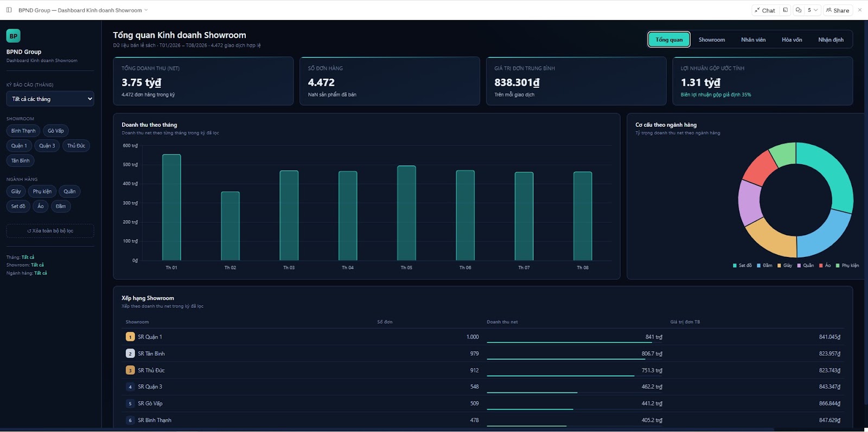The width and height of the screenshot is (868, 432).
Task: Toggle the Gò Vấp showroom filter chip
Action: pos(56,131)
